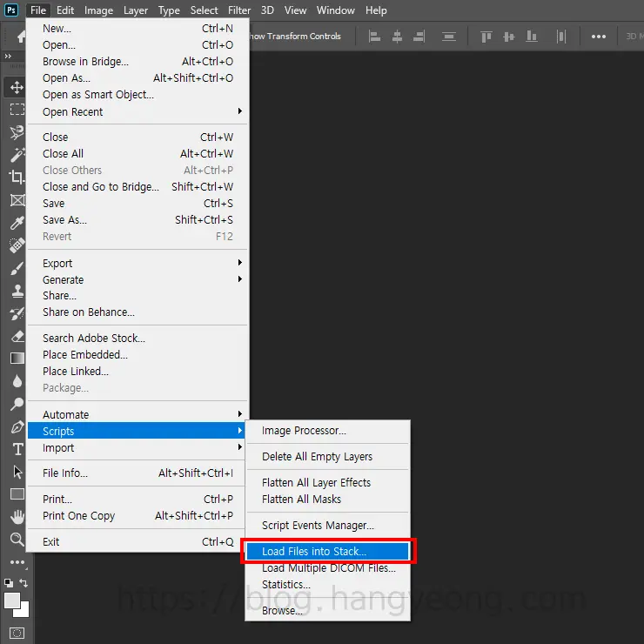Activate the Horizontal Type tool

[x=17, y=449]
